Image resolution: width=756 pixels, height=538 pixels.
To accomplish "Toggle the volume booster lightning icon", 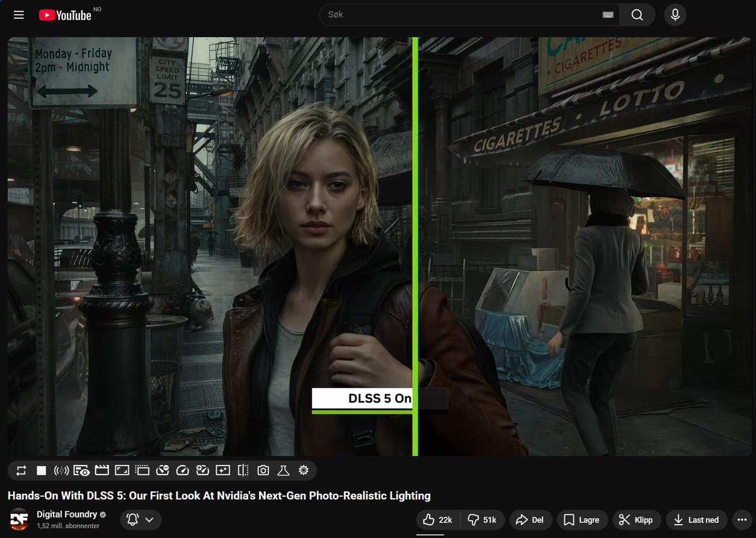I will point(61,471).
